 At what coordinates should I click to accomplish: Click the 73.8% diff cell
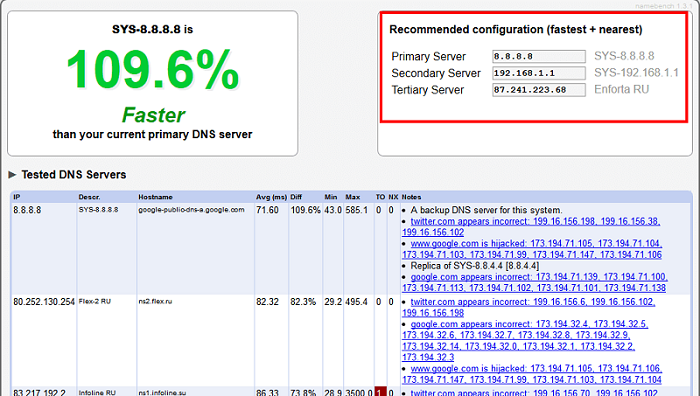click(303, 392)
